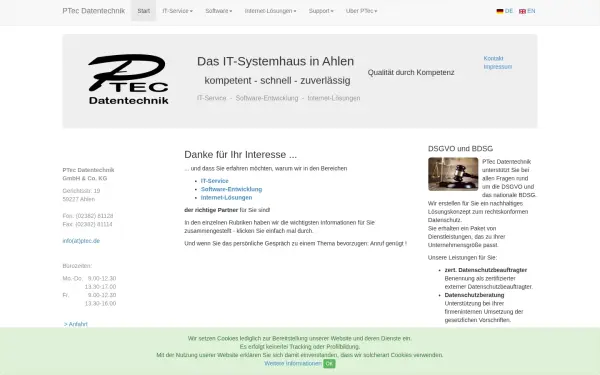The image size is (600, 375).
Task: Click the German flag icon
Action: tap(500, 11)
